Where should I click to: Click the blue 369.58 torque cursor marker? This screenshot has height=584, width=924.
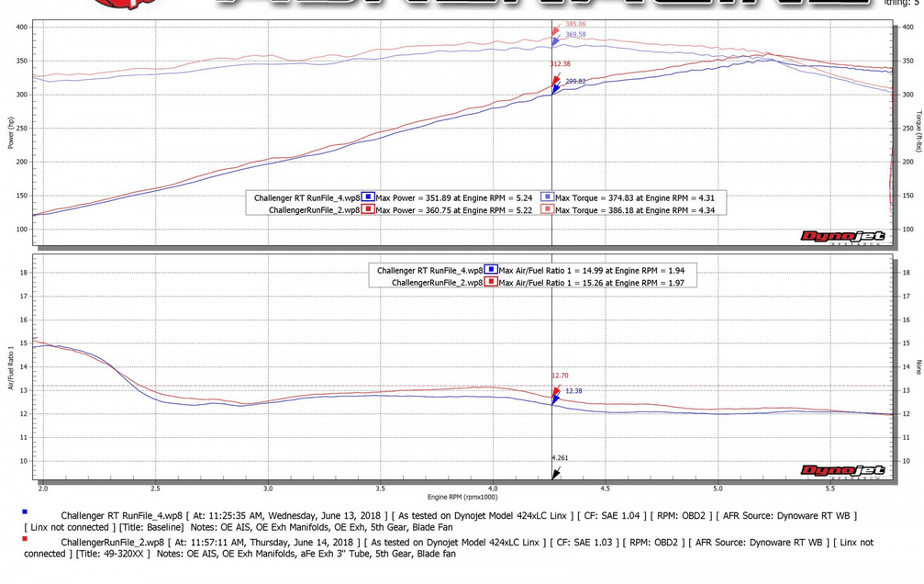(556, 41)
